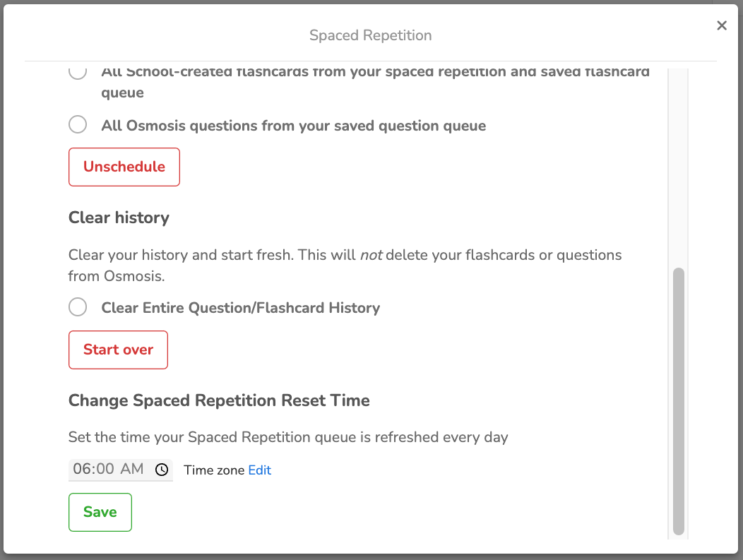Viewport: 743px width, 560px height.
Task: Click the clock icon in the time field
Action: click(162, 470)
